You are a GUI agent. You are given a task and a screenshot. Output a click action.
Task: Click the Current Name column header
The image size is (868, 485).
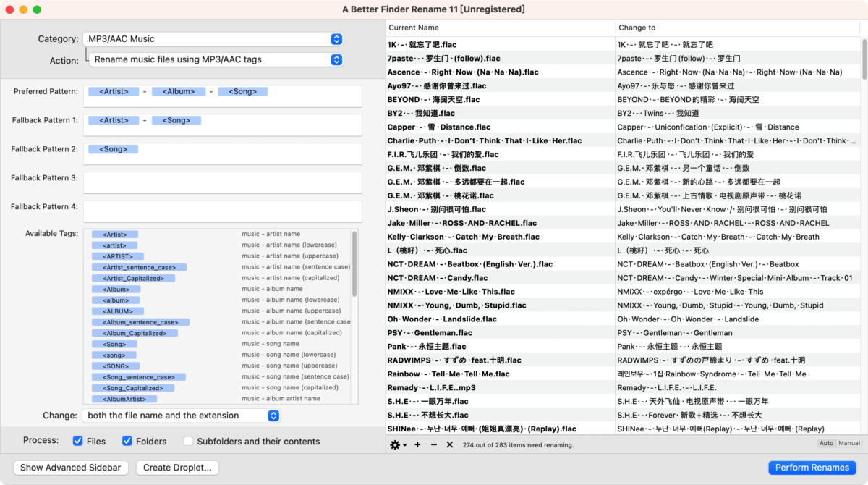pos(501,28)
